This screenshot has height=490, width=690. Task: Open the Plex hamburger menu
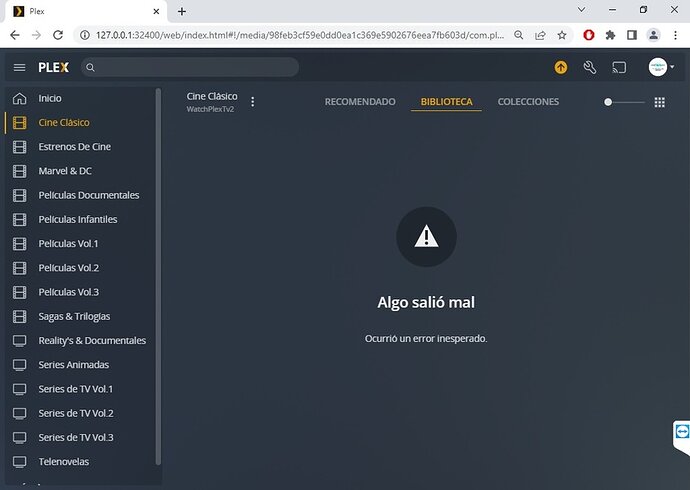pos(19,67)
